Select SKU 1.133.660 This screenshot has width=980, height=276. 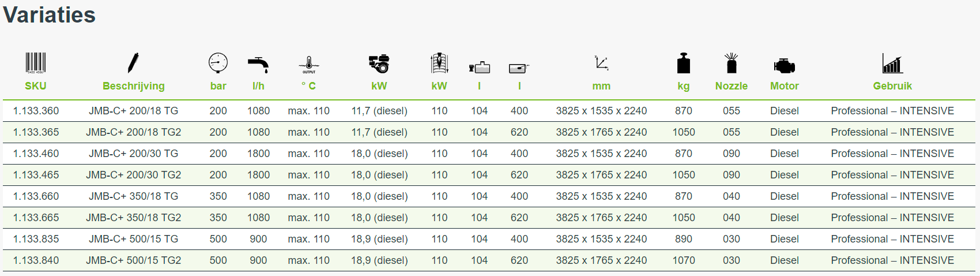(x=36, y=196)
